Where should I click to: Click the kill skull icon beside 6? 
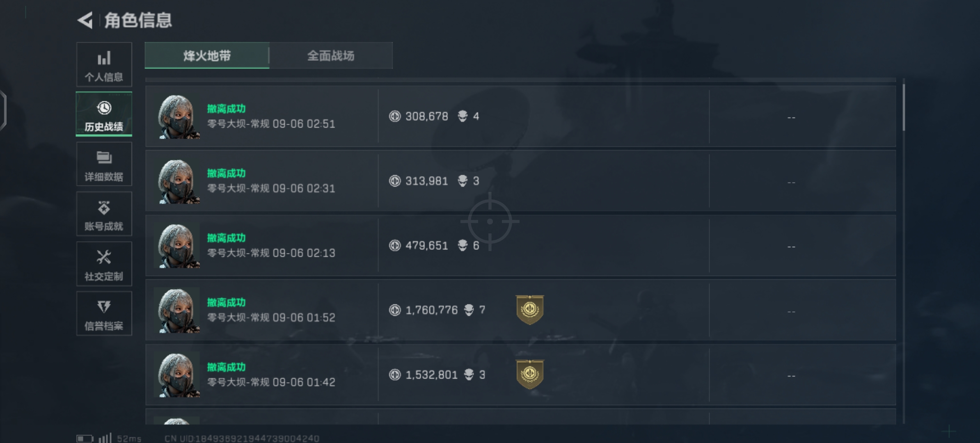463,245
